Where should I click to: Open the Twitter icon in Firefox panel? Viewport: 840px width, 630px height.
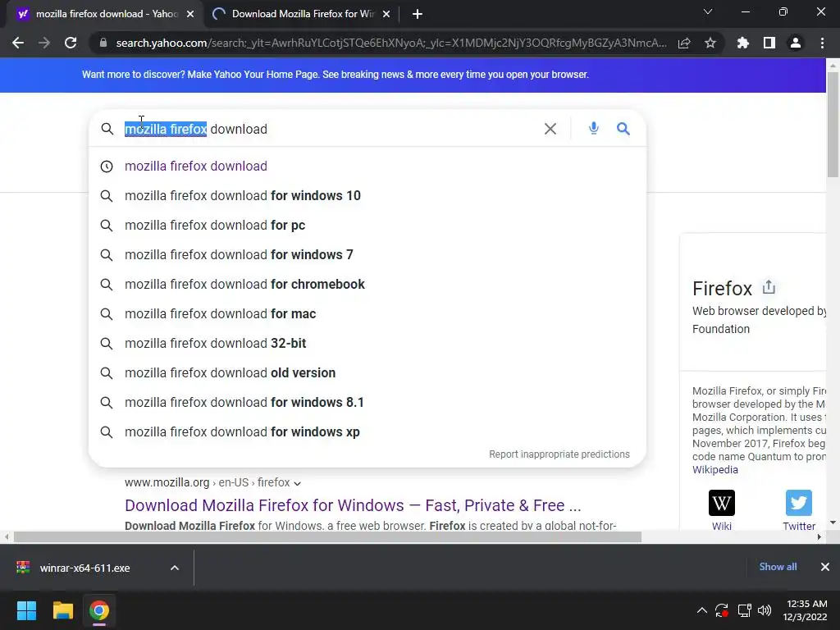tap(799, 503)
